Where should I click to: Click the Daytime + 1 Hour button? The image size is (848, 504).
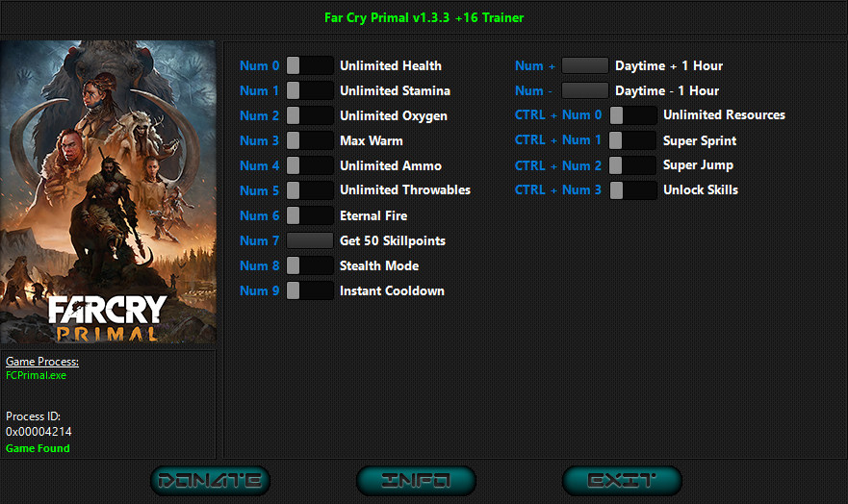(x=585, y=66)
